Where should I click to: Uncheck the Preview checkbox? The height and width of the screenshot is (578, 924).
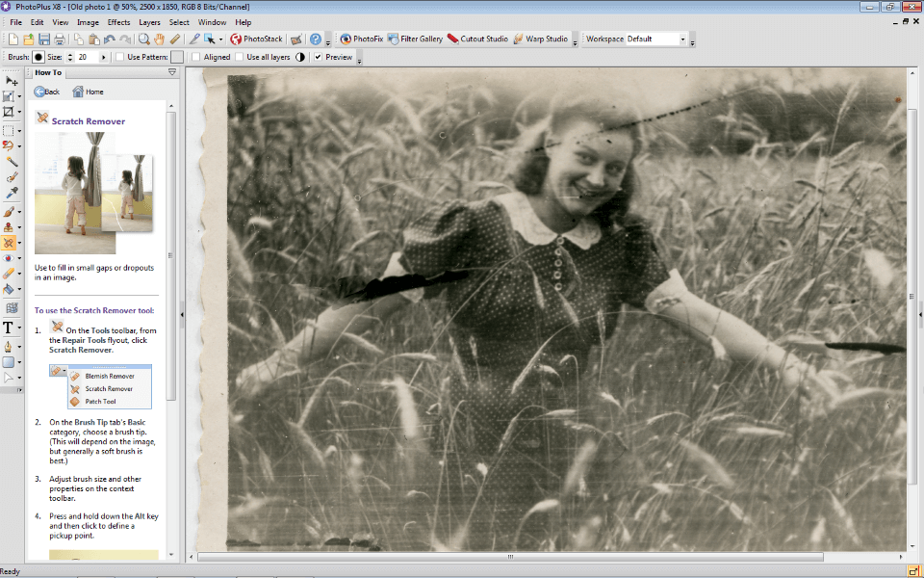319,57
